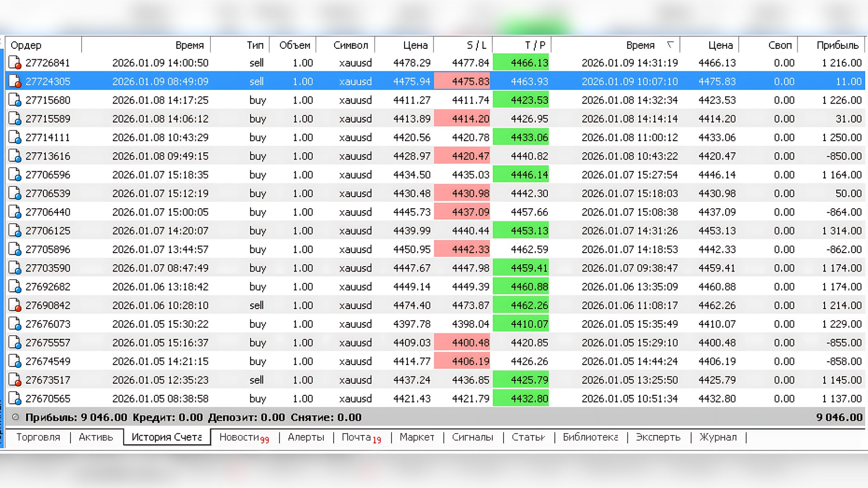Viewport: 868px width, 488px height.
Task: Click loss value -862.00
Action: click(844, 249)
